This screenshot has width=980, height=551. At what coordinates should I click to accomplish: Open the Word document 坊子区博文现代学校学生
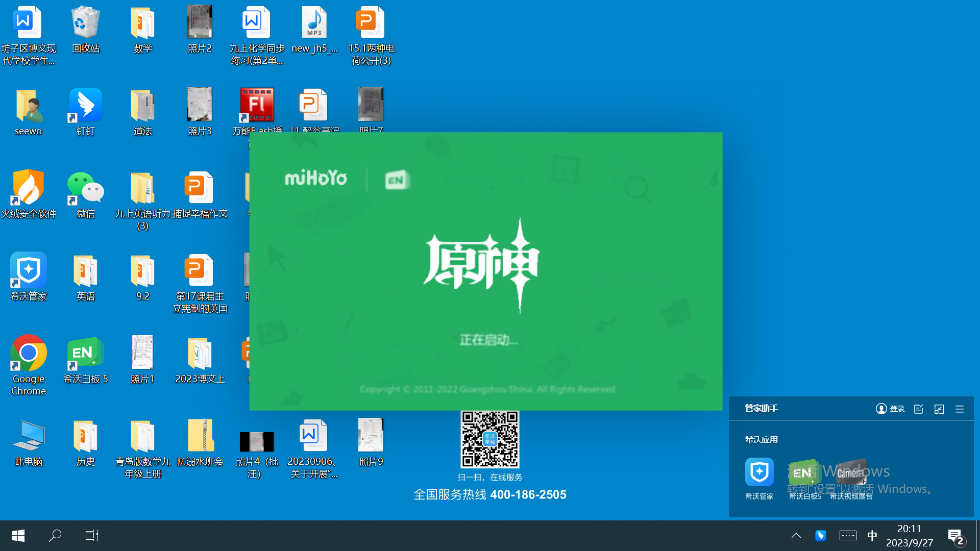pyautogui.click(x=29, y=36)
